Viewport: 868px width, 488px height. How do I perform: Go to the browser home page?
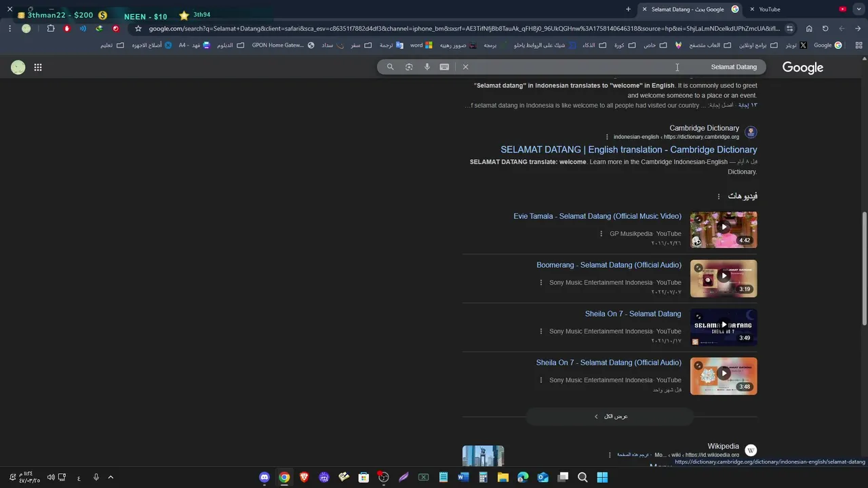click(x=809, y=28)
